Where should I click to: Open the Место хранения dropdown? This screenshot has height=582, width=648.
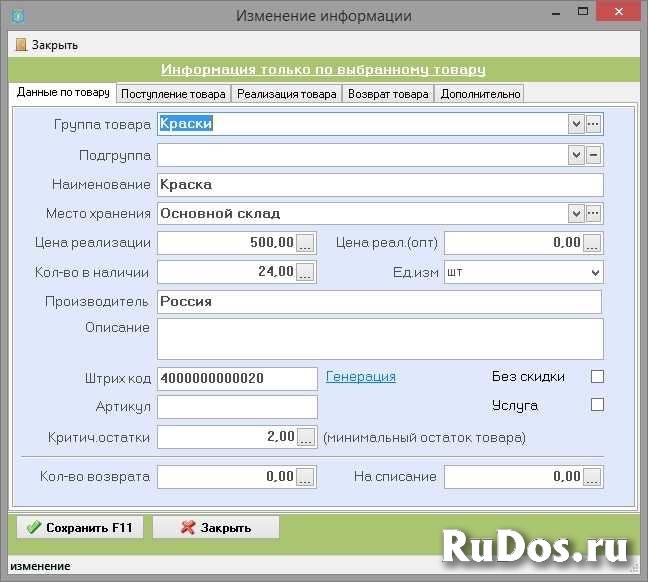pos(576,213)
